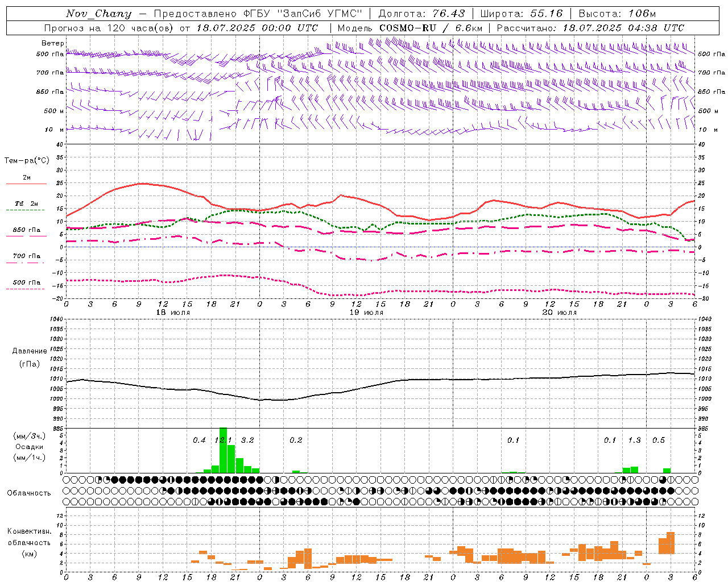Click the '(мм/1ч.)' unit label

pos(30,458)
